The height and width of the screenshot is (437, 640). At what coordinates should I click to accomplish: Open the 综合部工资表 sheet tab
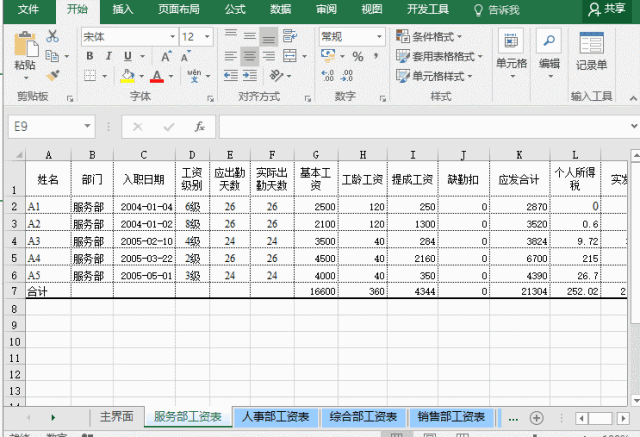(x=363, y=417)
